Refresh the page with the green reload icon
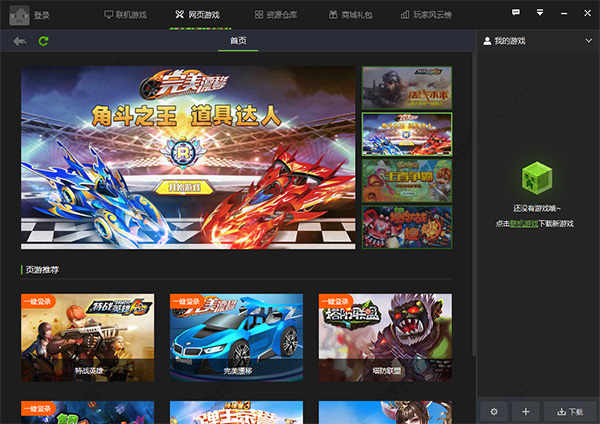 (x=43, y=41)
